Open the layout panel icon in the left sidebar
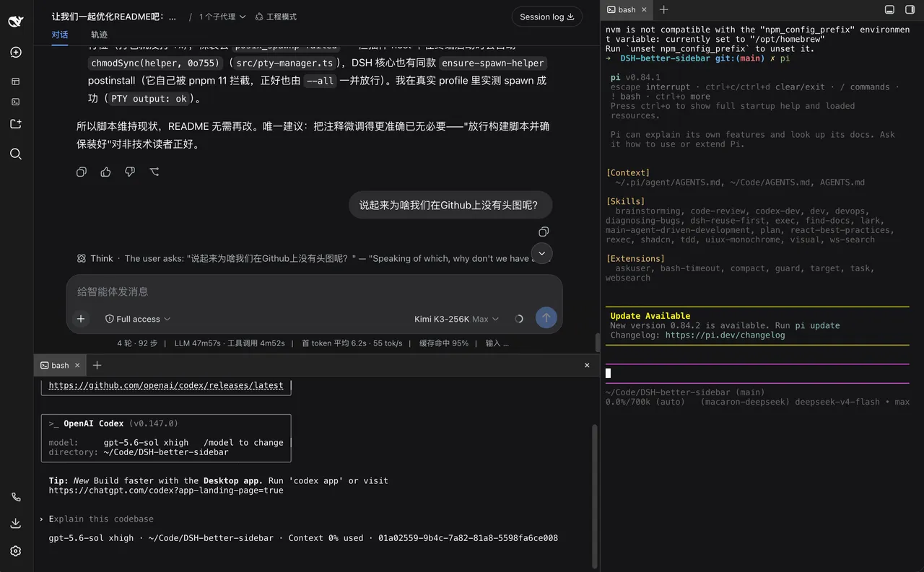Image resolution: width=924 pixels, height=572 pixels. 16,82
